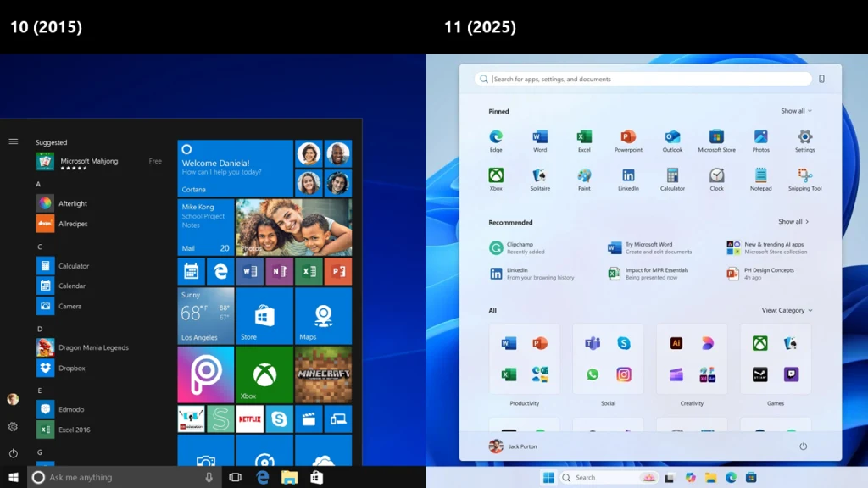Open Notepad from the Pinned section
Image resolution: width=868 pixels, height=488 pixels.
760,180
